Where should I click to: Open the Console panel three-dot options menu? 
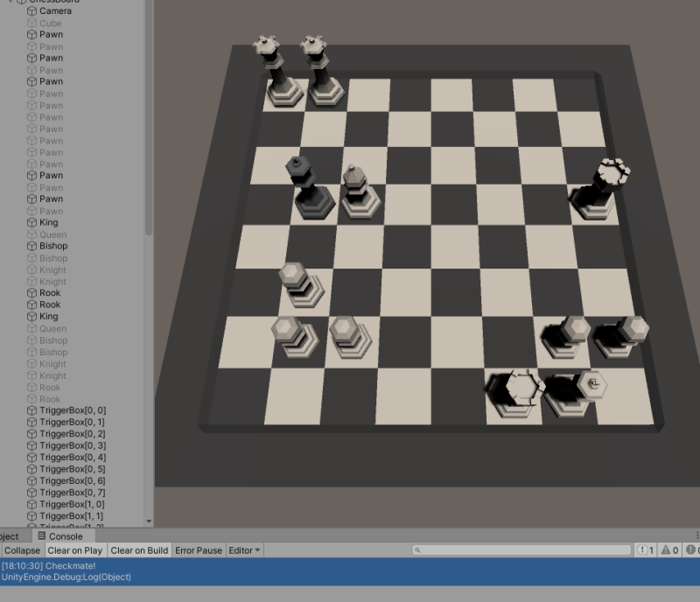[x=696, y=535]
